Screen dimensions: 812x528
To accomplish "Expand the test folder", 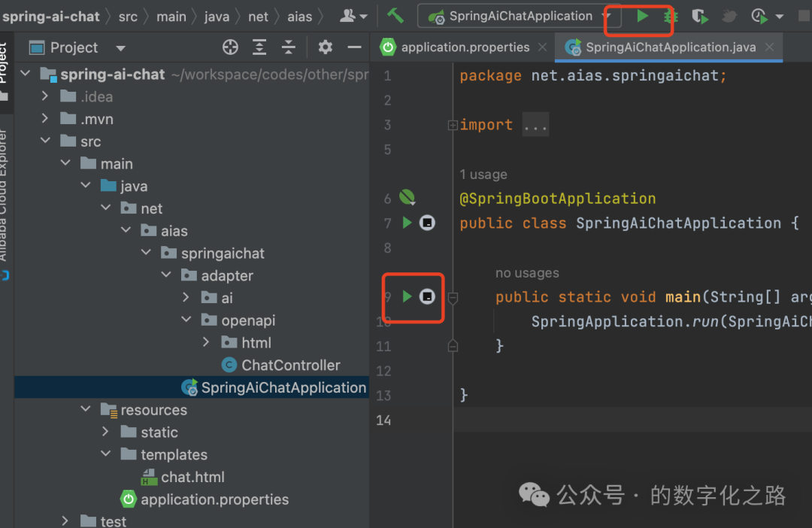I will [65, 520].
